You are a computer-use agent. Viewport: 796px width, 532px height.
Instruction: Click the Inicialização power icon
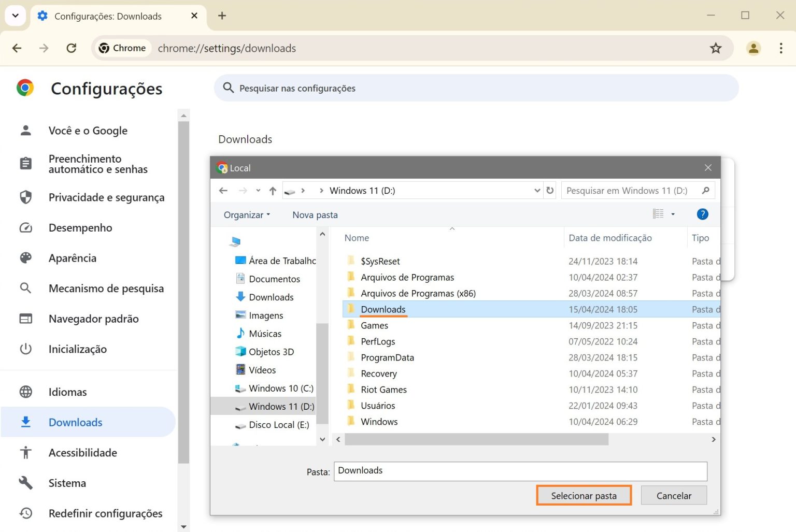[x=25, y=349]
